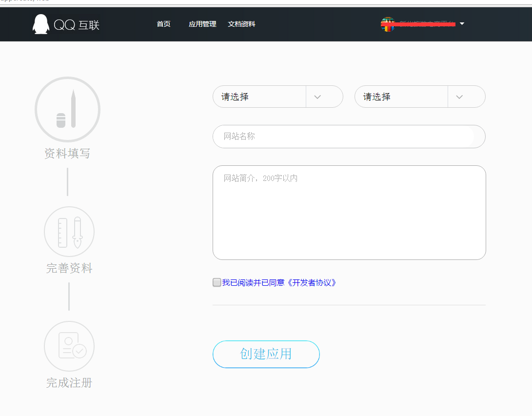
Task: Click the user avatar in header
Action: (x=388, y=24)
